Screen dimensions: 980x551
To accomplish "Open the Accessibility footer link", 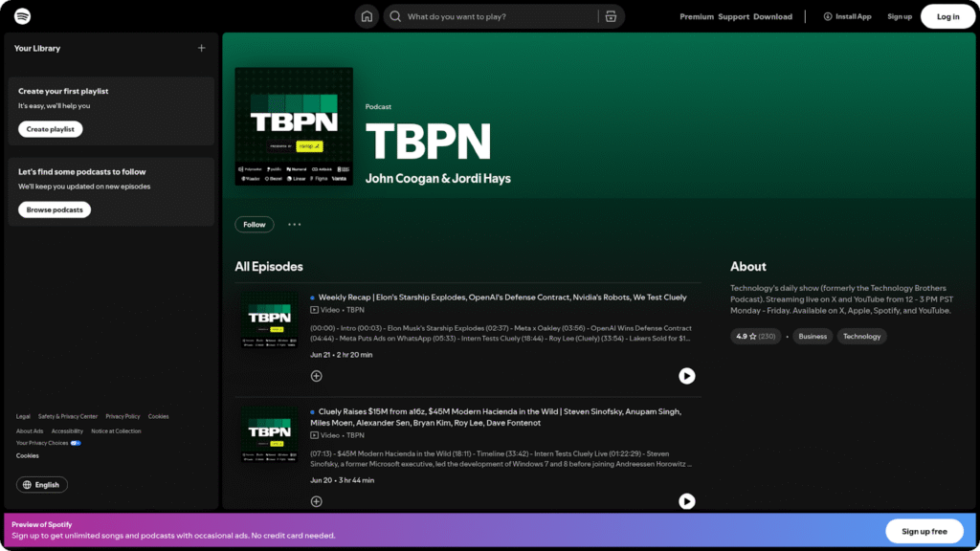I will coord(67,431).
